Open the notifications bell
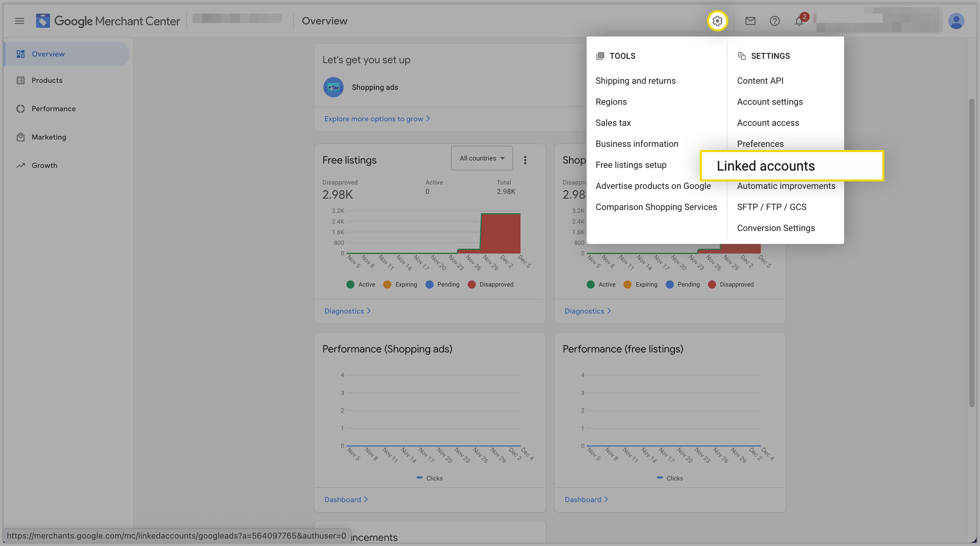980x546 pixels. pos(799,21)
